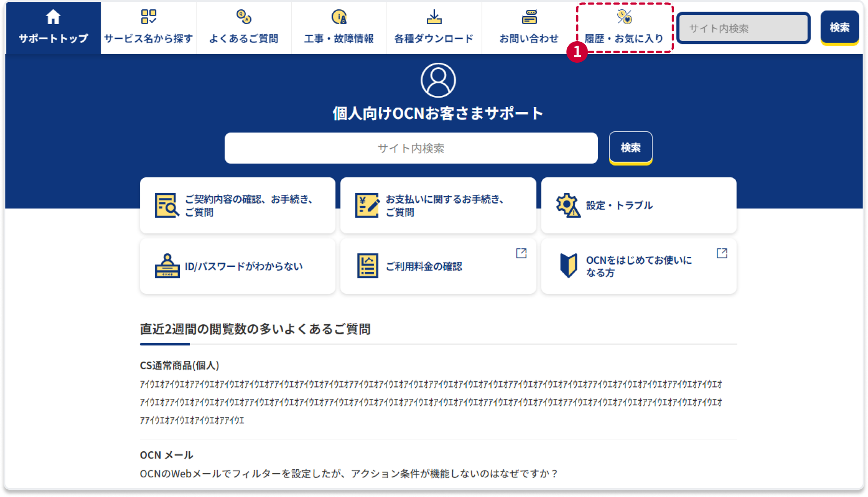Click the contract document search icon
Viewport: 868px width, 497px height.
point(167,205)
